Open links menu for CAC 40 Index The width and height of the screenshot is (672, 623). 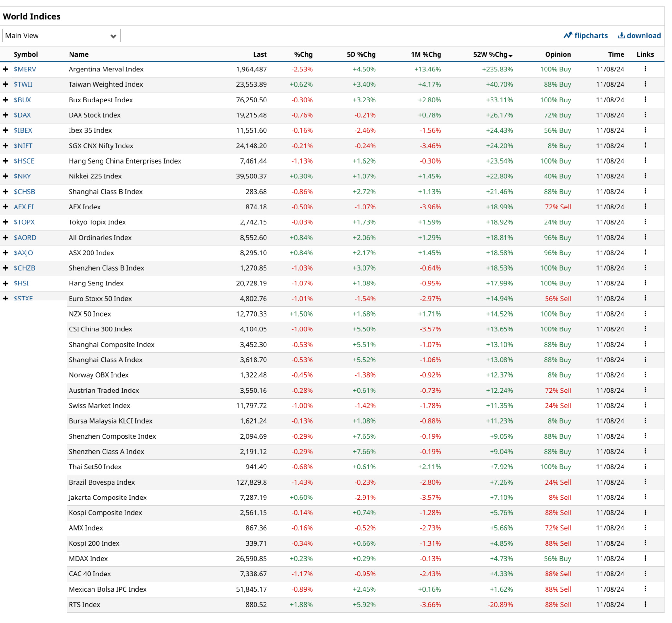pos(645,573)
